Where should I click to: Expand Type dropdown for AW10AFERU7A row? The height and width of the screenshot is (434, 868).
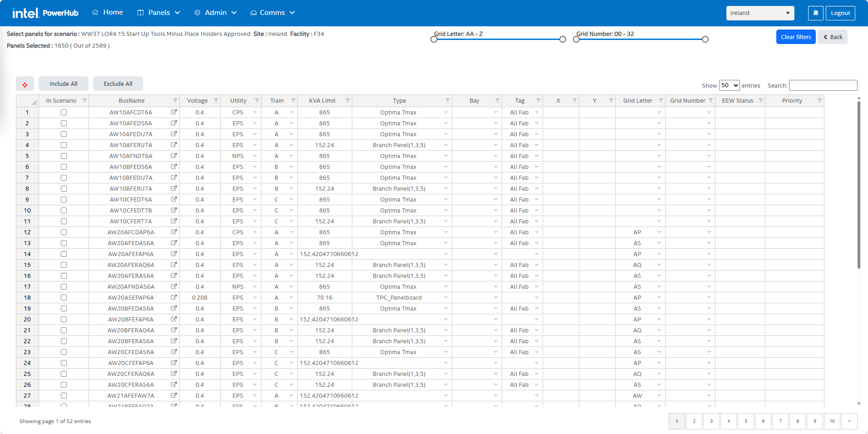tap(446, 145)
